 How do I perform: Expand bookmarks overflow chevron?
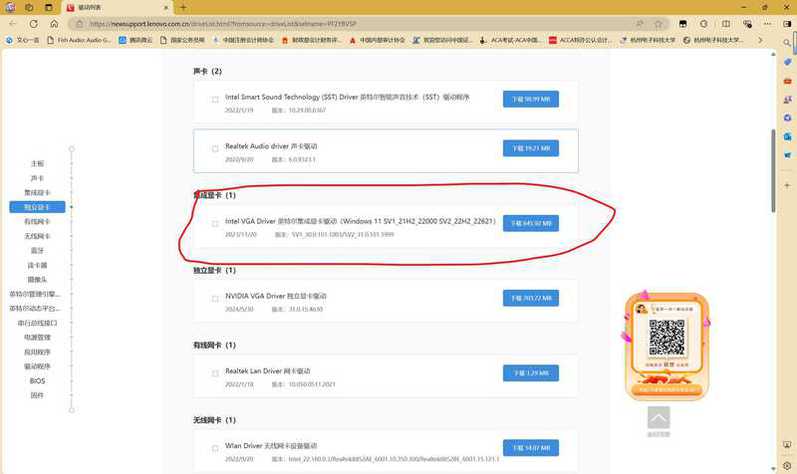pos(760,40)
